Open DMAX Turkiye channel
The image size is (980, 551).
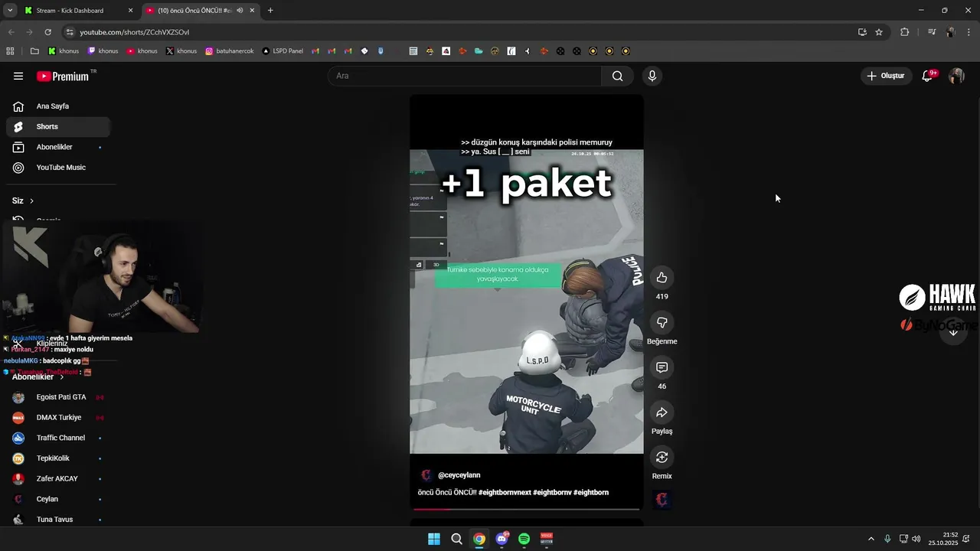click(x=59, y=418)
